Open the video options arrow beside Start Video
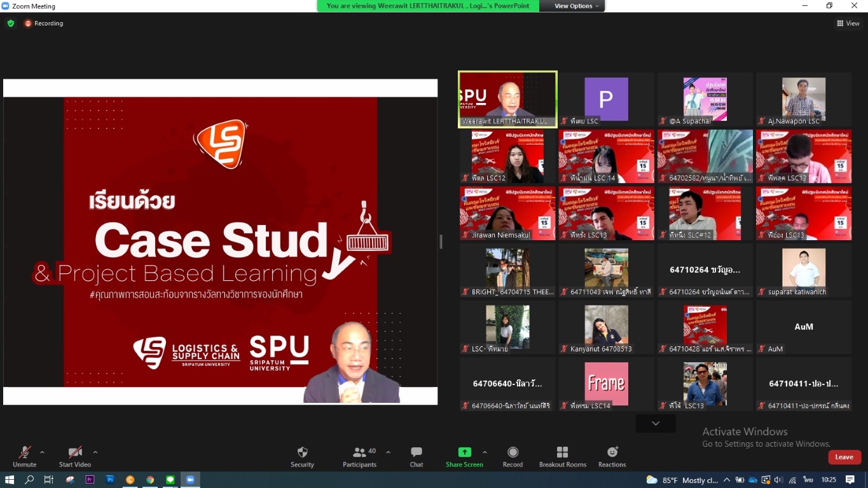Screen dimensions: 868x488 [95, 452]
